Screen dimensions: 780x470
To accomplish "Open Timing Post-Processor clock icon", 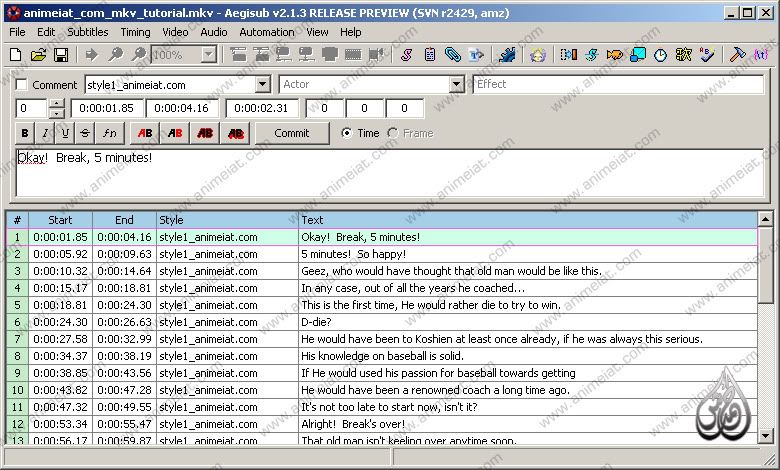I will coord(660,55).
